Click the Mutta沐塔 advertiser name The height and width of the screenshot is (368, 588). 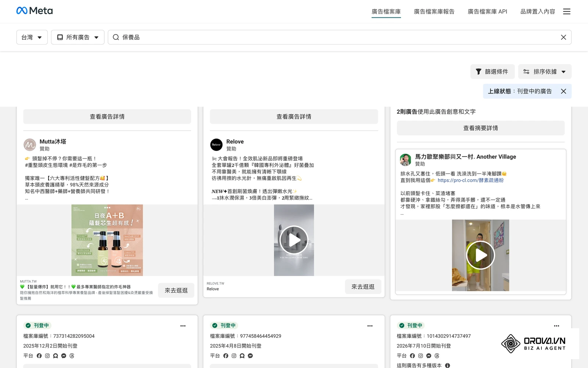point(53,141)
